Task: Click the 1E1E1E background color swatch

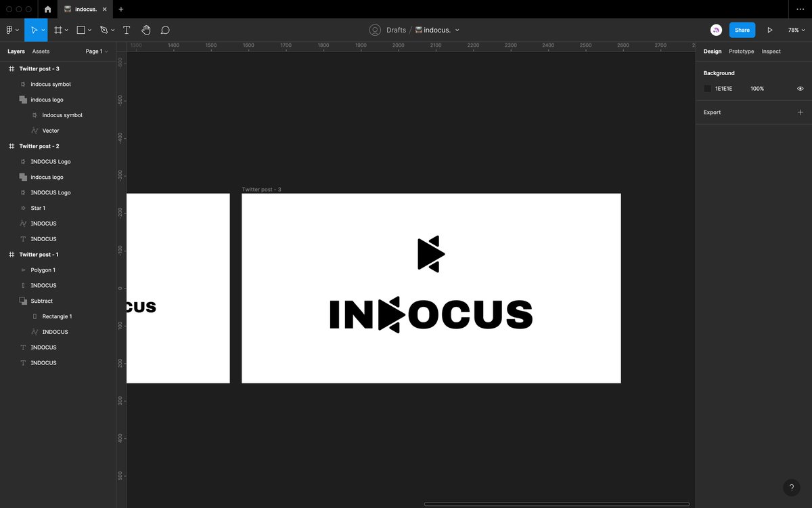Action: pyautogui.click(x=708, y=89)
